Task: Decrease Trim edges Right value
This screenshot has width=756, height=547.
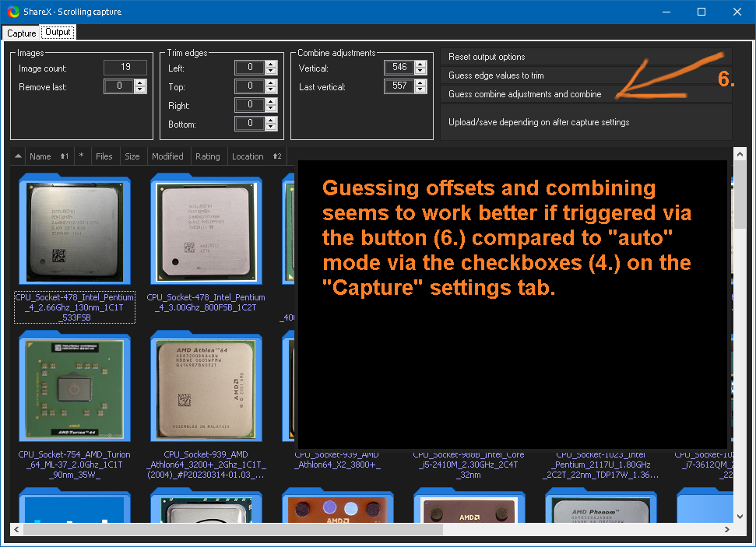Action: tap(271, 108)
